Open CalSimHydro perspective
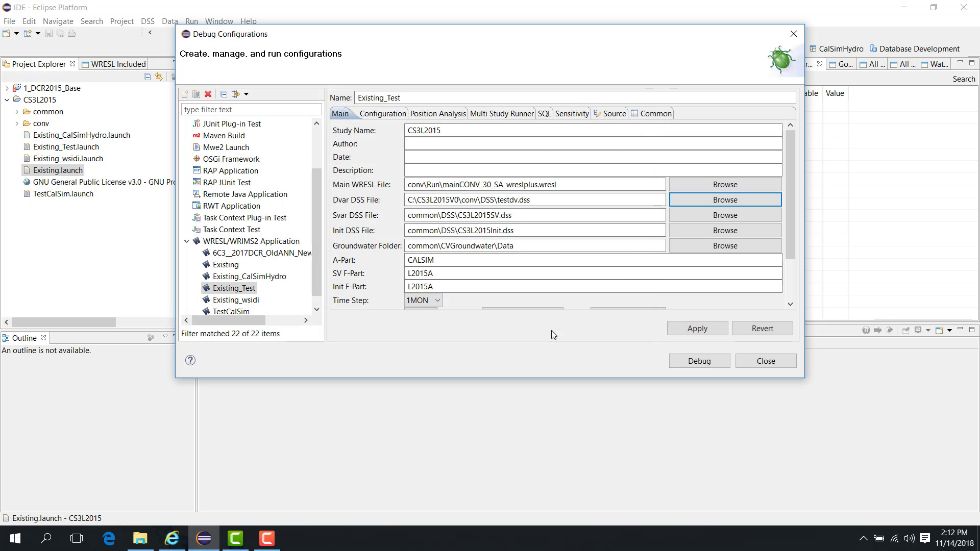980x551 pixels. click(x=837, y=49)
